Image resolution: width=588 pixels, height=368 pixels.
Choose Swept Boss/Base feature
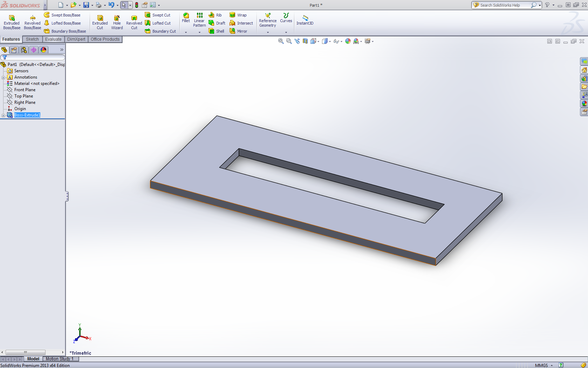(62, 15)
